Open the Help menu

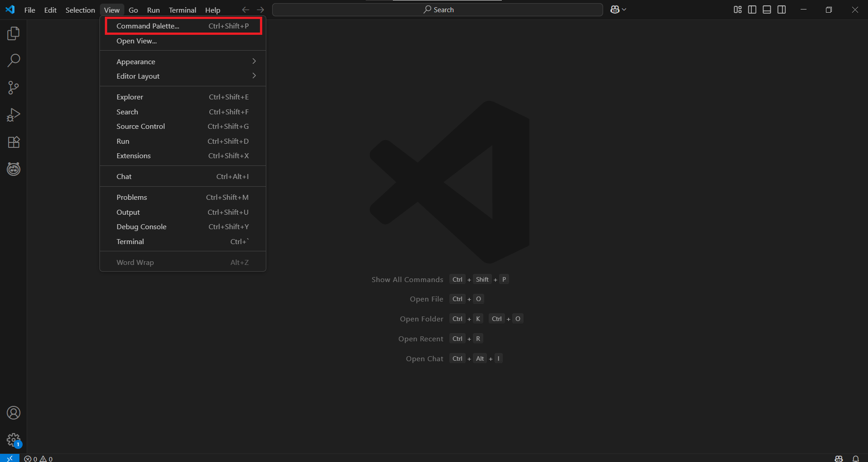(x=212, y=9)
